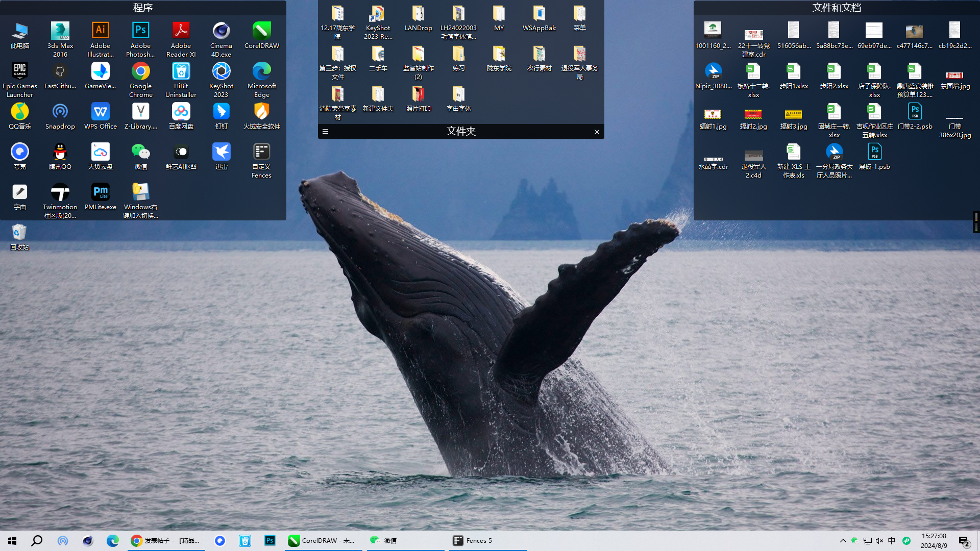Switch to CorelDRAW taskbar window
The image size is (980, 551).
[323, 540]
